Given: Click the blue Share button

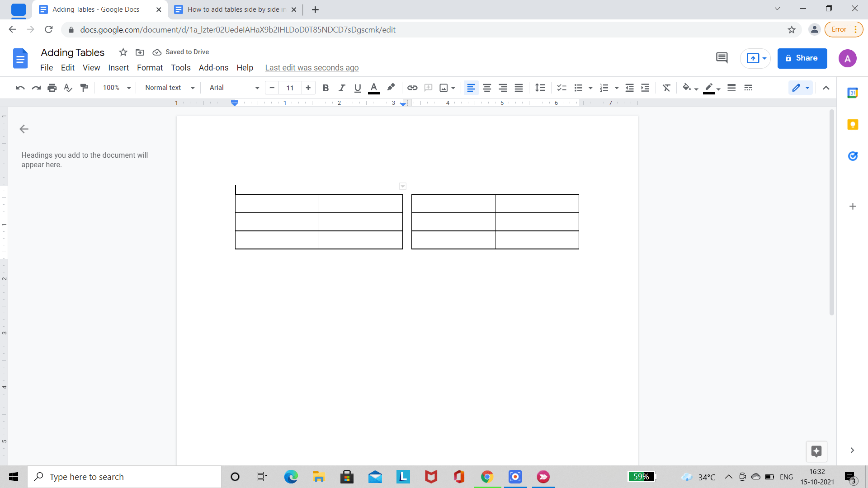Looking at the screenshot, I should tap(802, 58).
